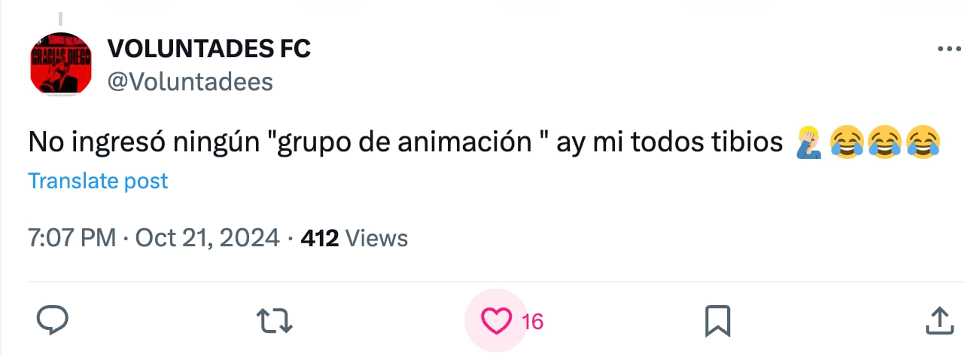Unlike the post via the pink heart
This screenshot has height=354, width=980.
point(496,321)
